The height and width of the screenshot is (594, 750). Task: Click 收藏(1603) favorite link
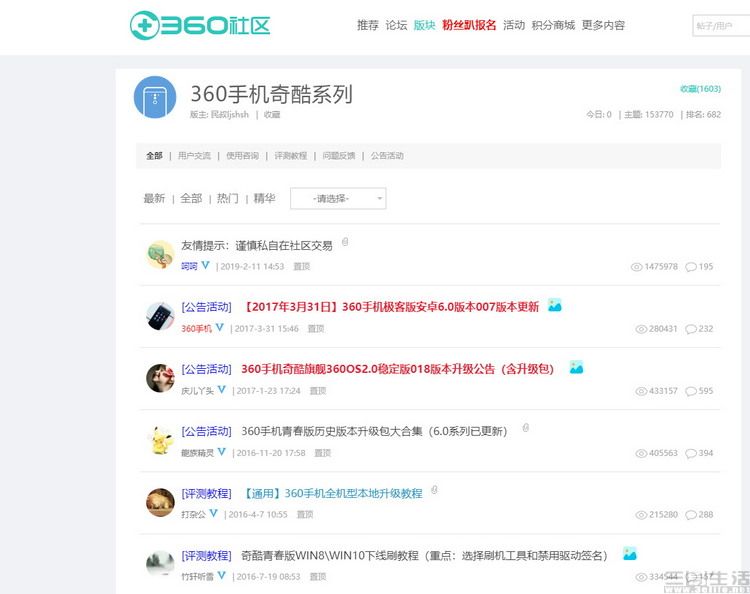coord(700,89)
